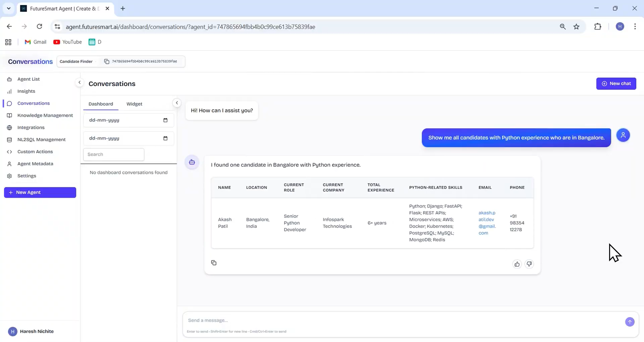This screenshot has height=342, width=644.
Task: Select Conversations in the sidebar
Action: (34, 103)
